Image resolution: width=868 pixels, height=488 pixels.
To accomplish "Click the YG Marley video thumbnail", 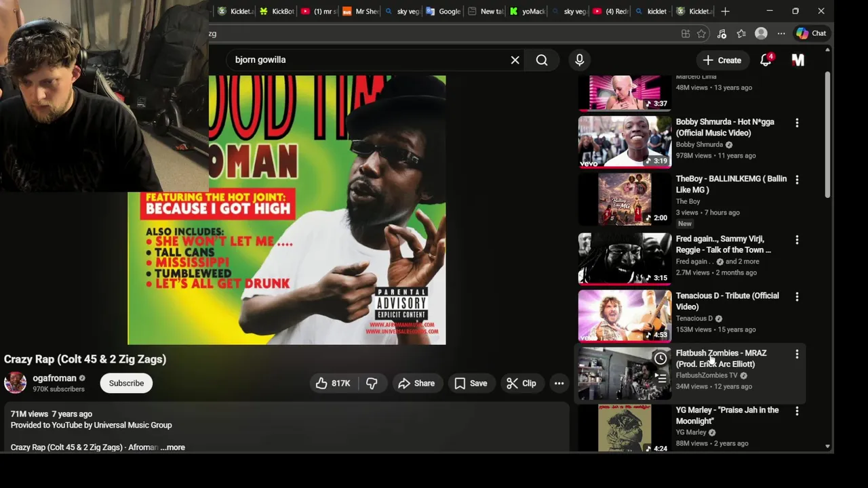I will tap(625, 429).
